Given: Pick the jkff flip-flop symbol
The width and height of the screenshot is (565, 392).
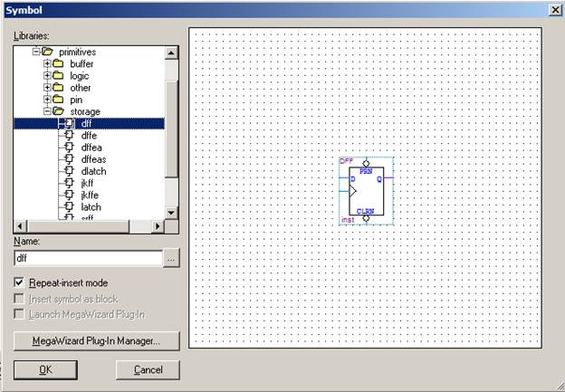Looking at the screenshot, I should pyautogui.click(x=87, y=183).
